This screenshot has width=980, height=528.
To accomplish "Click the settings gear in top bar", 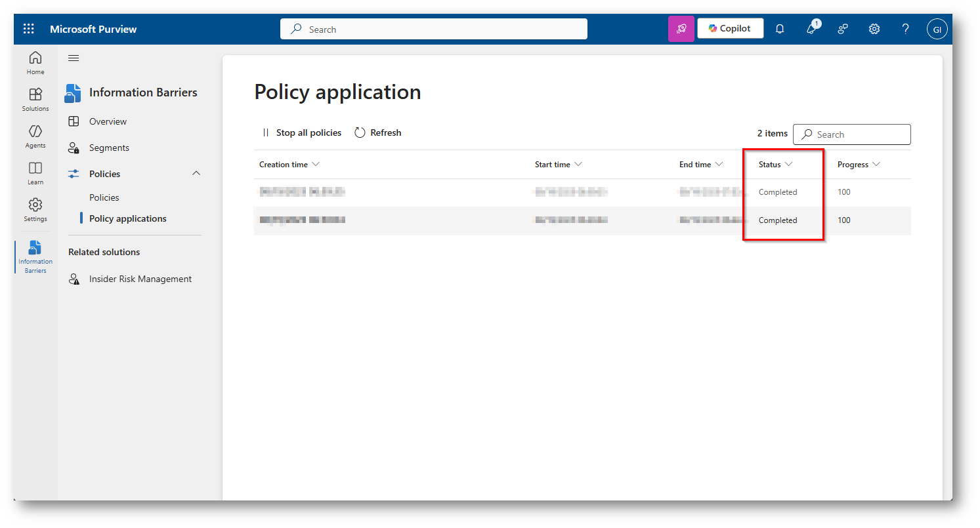I will 874,29.
